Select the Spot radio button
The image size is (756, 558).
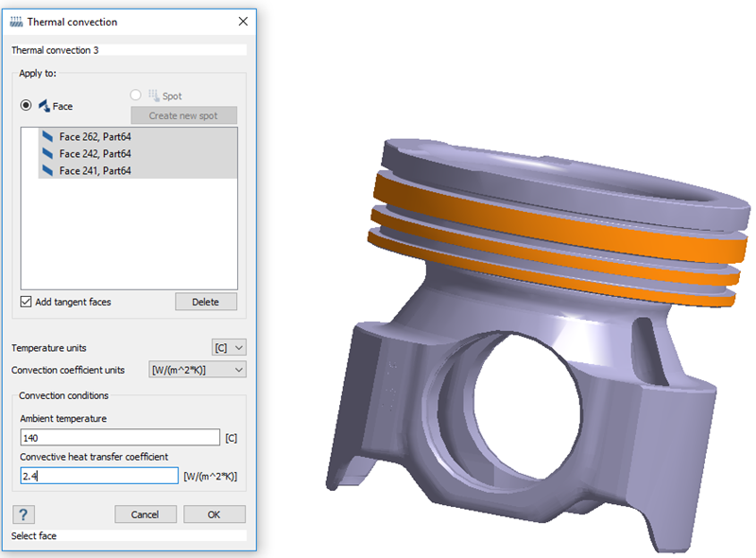(136, 96)
